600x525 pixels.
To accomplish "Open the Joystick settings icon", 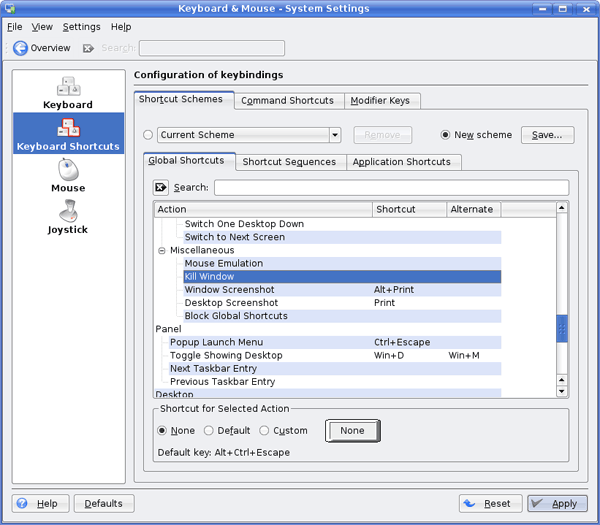I will coord(68,211).
